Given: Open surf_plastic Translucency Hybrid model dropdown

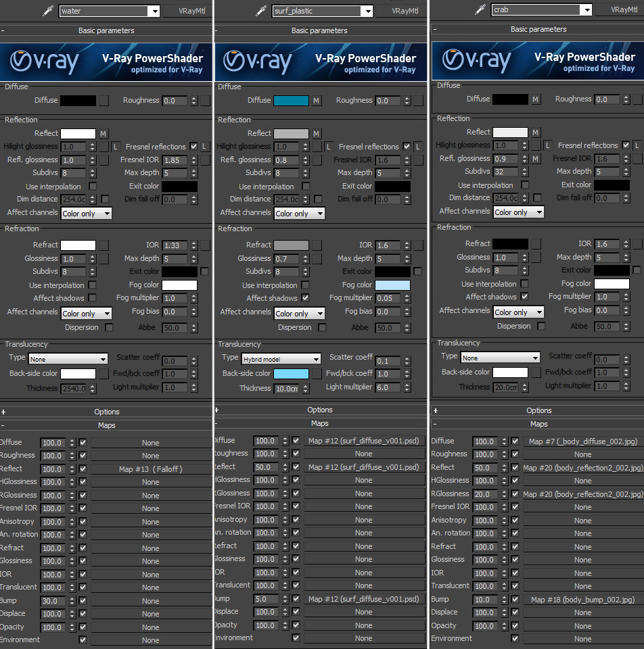Looking at the screenshot, I should (x=281, y=359).
